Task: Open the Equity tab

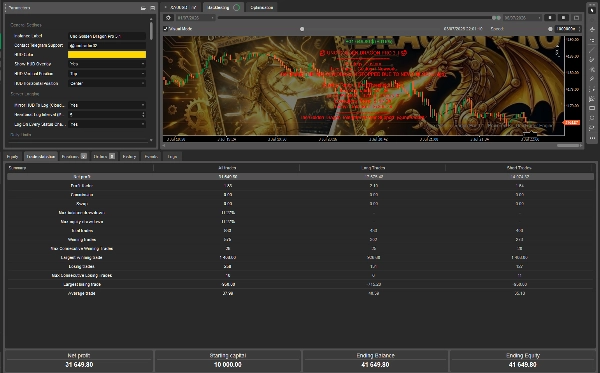Action: click(x=13, y=156)
